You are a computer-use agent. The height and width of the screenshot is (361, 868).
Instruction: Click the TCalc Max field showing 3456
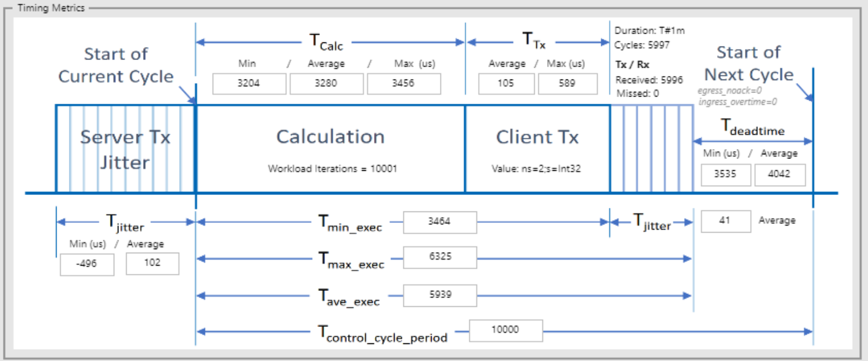pos(403,84)
